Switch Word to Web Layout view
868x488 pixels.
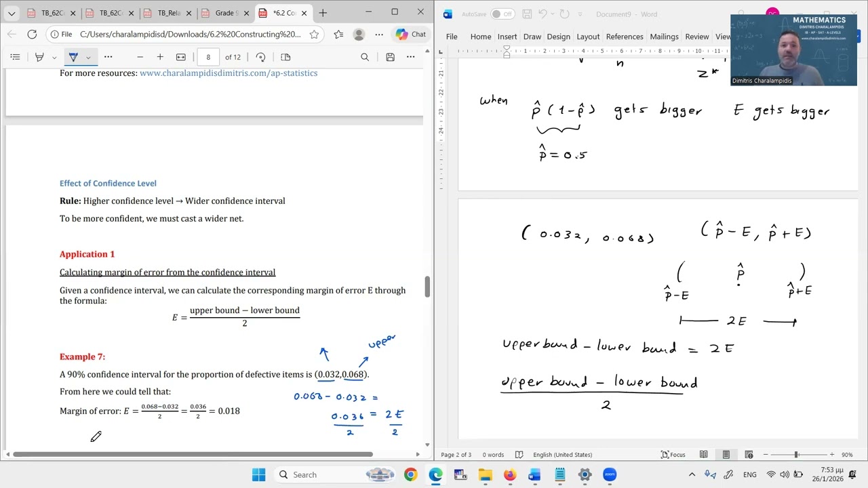click(x=749, y=455)
